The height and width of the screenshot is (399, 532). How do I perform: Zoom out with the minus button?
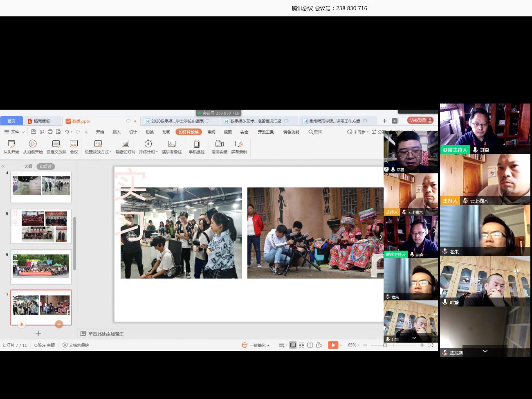coord(365,345)
